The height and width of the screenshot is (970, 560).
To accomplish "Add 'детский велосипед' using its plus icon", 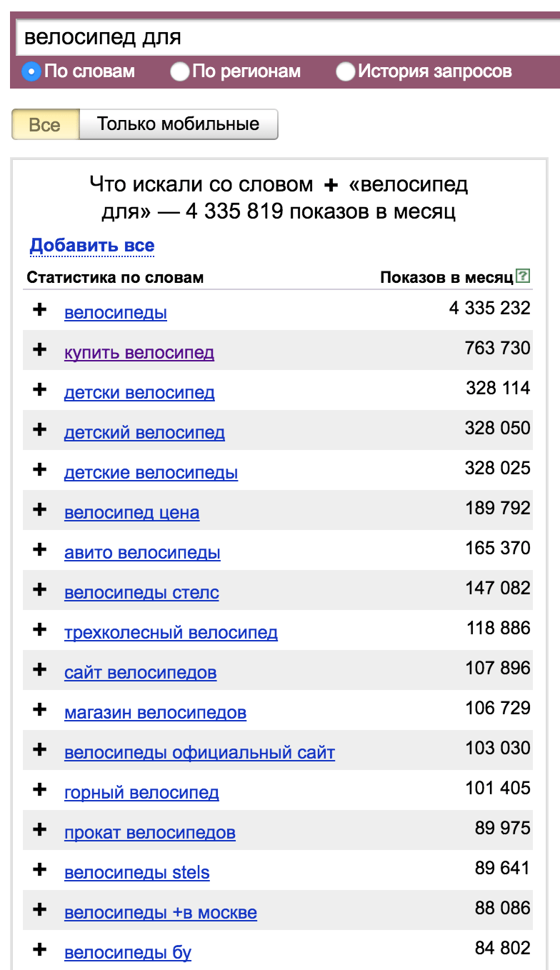I will point(40,429).
